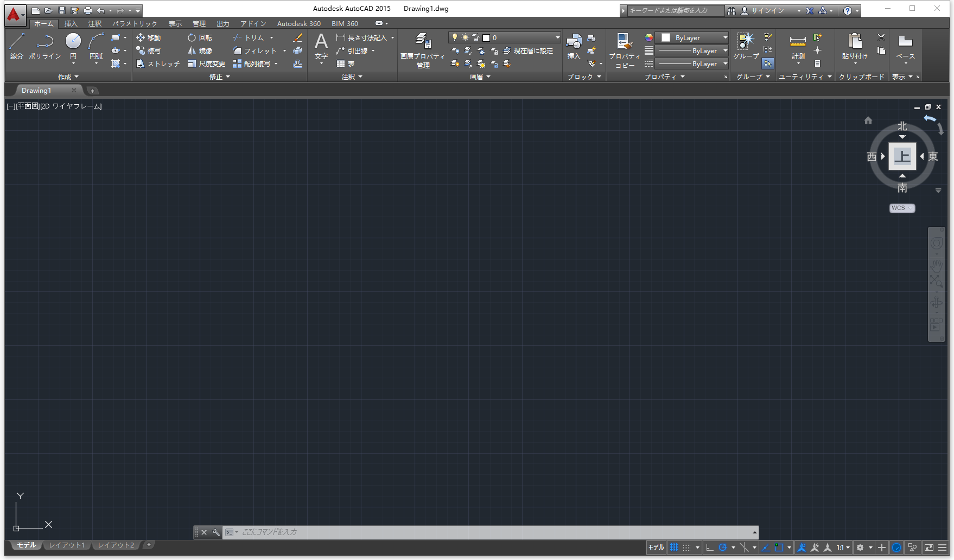Open the Autodesk 360 ribbon tab
This screenshot has height=560, width=954.
299,23
